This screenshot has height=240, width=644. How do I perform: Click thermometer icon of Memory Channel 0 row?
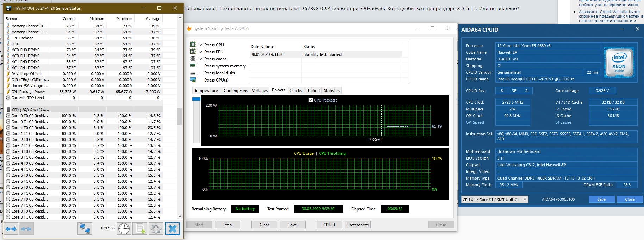(x=8, y=26)
